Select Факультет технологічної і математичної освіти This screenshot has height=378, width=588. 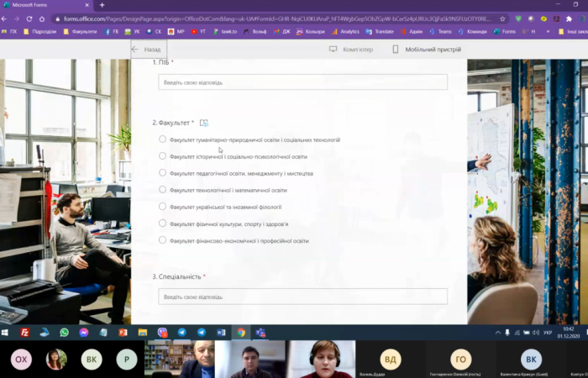pyautogui.click(x=162, y=190)
